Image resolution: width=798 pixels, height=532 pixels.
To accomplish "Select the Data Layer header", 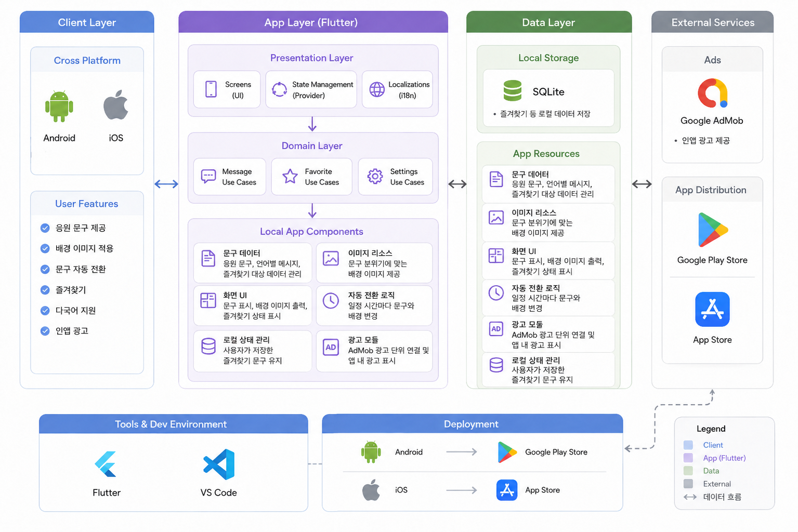I will pos(549,22).
